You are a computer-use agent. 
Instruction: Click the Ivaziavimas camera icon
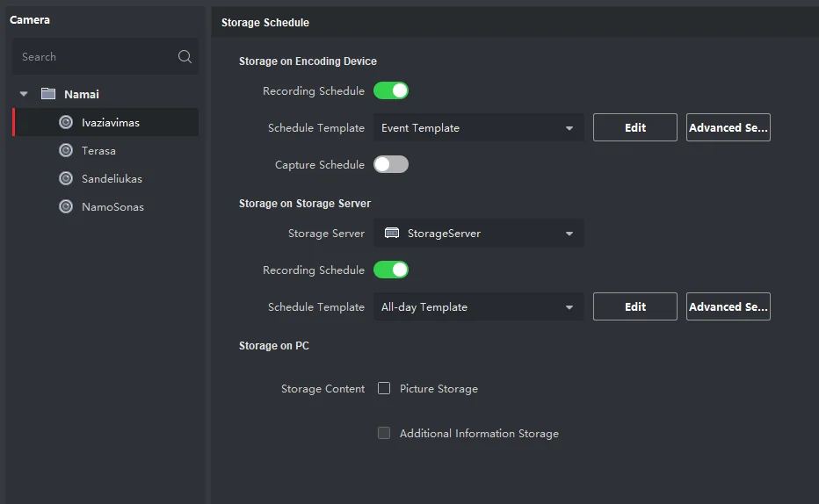click(66, 123)
